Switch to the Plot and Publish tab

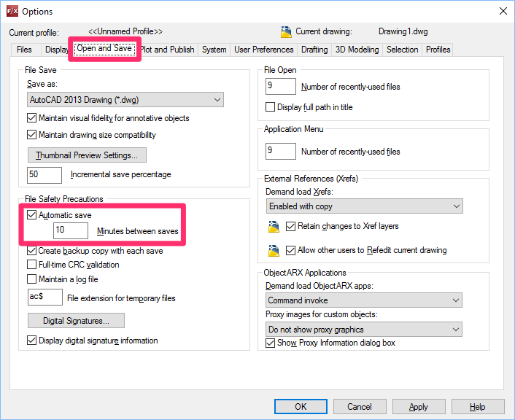(x=167, y=50)
